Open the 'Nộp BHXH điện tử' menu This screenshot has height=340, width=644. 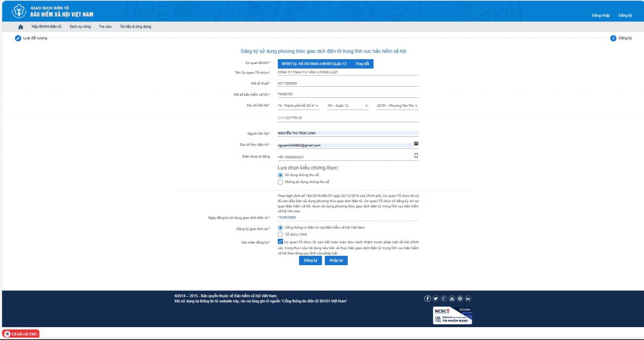coord(47,27)
